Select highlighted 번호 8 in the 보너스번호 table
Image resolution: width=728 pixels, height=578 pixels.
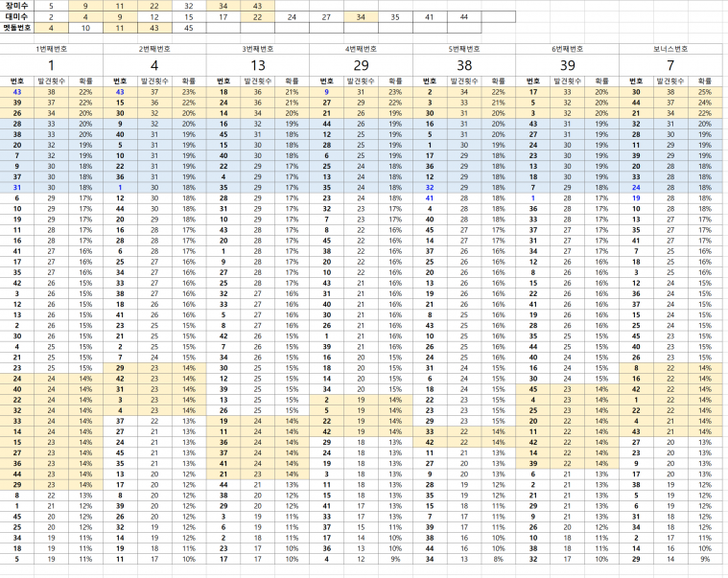point(636,368)
